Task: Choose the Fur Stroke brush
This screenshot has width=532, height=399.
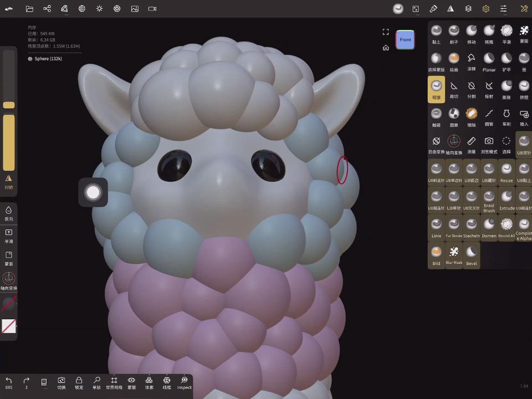Action: (x=454, y=228)
